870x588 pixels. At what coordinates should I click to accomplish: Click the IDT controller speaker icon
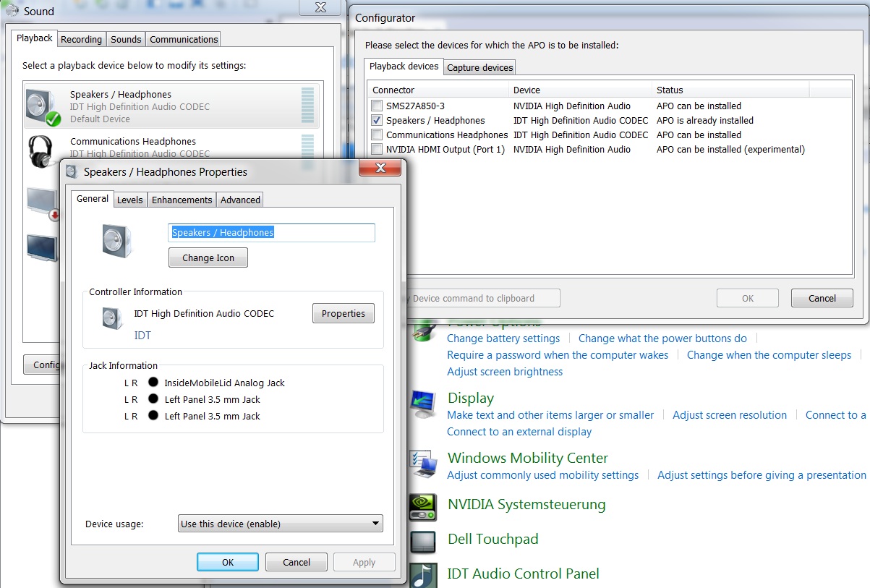pyautogui.click(x=112, y=318)
